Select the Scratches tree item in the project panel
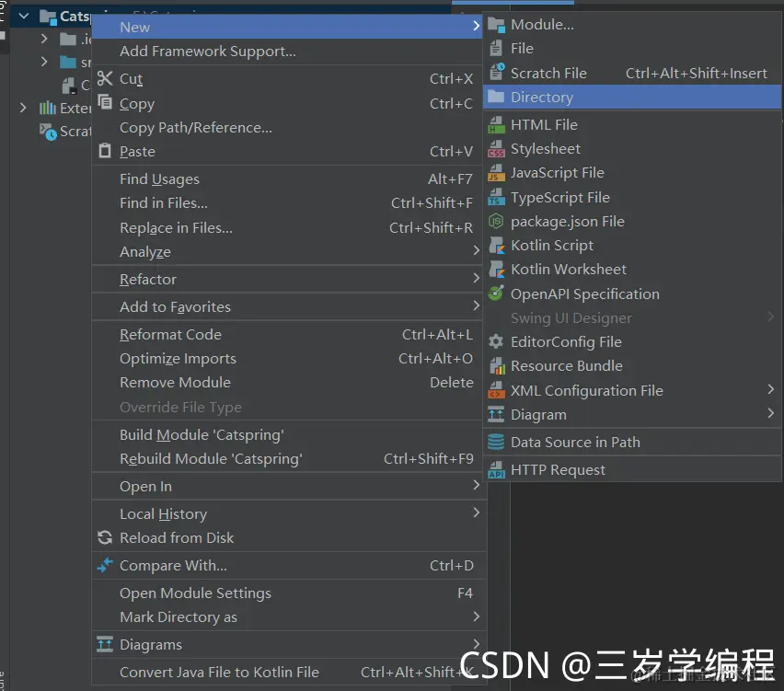Image resolution: width=784 pixels, height=691 pixels. (65, 132)
